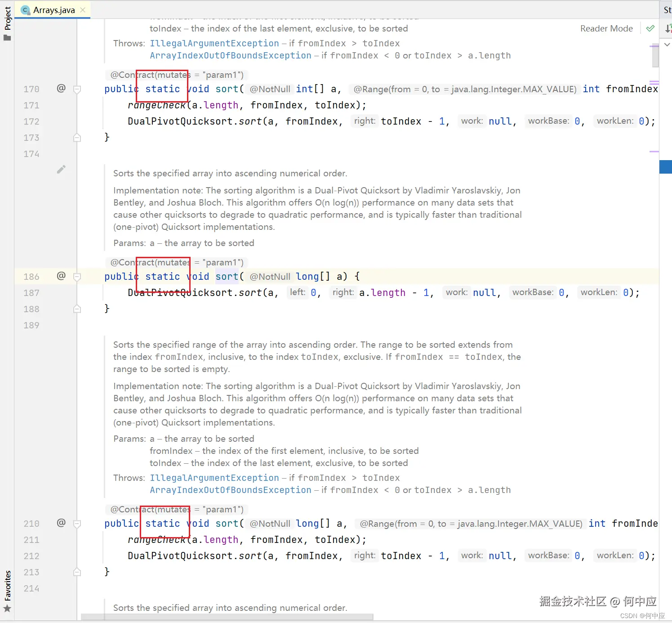Close the Arrays.java editor tab
The width and height of the screenshot is (672, 623).
pyautogui.click(x=83, y=10)
